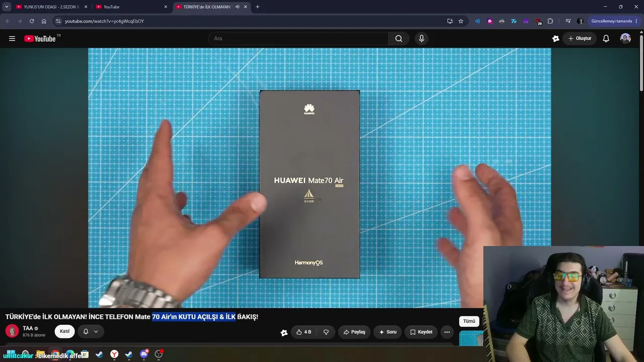View site information icon in address bar
The image size is (644, 362).
click(x=58, y=21)
